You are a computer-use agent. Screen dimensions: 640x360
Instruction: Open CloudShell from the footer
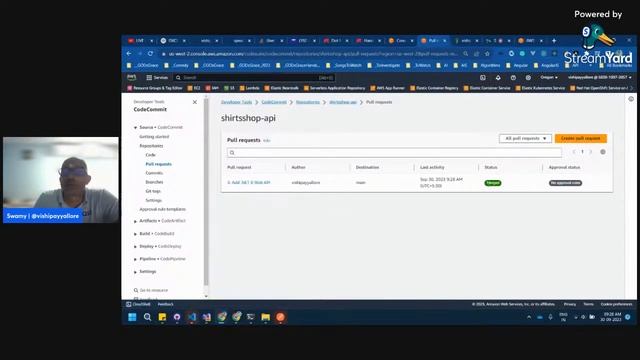tap(138, 304)
